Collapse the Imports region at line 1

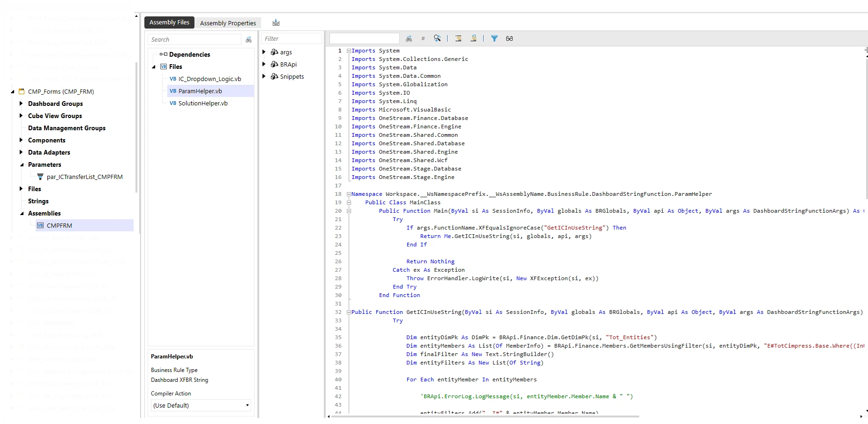pos(349,51)
